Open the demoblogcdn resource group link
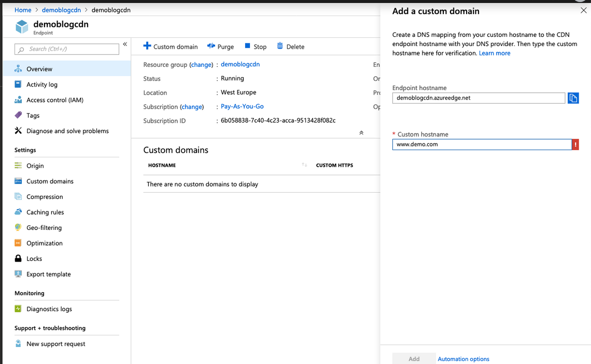Image resolution: width=591 pixels, height=364 pixels. [x=240, y=64]
